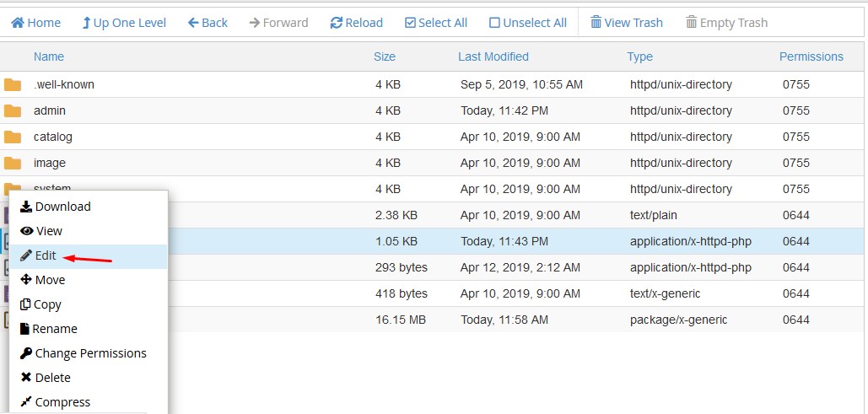Click the 16.15 MB size cell
Viewport: 868px width, 414px height.
400,320
